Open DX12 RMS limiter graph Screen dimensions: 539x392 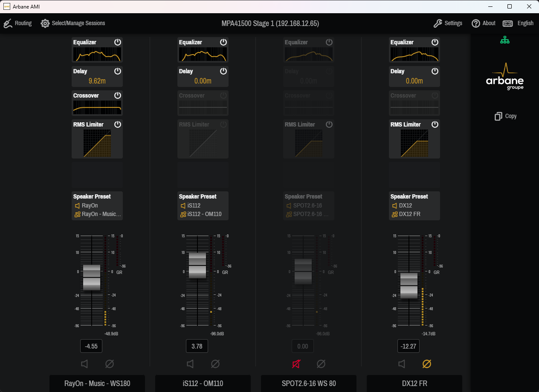414,143
